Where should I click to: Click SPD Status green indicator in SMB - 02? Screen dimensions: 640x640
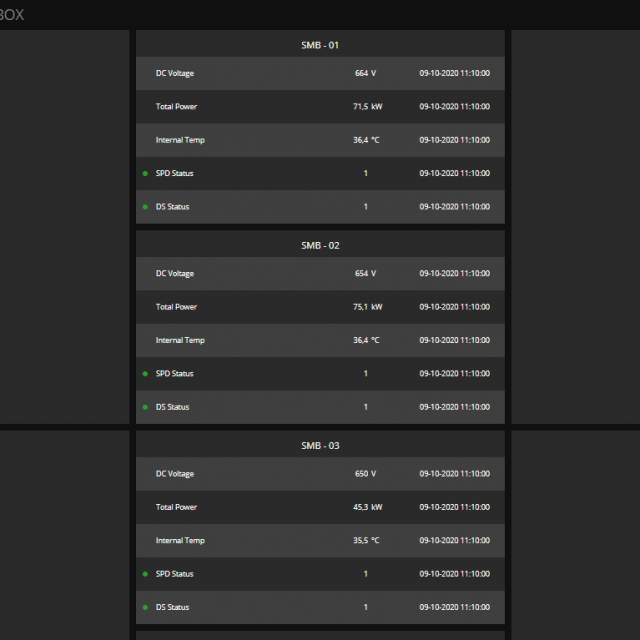coord(145,374)
